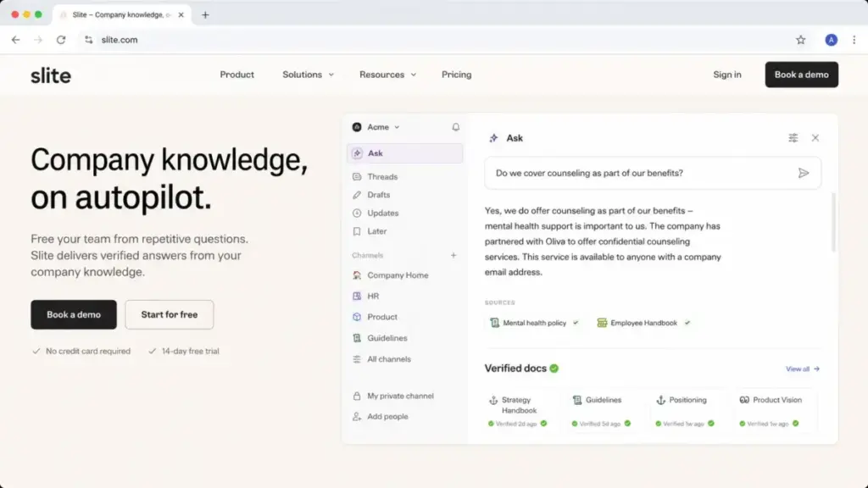Viewport: 868px width, 488px height.
Task: Click the browser forward arrow
Action: coord(38,40)
